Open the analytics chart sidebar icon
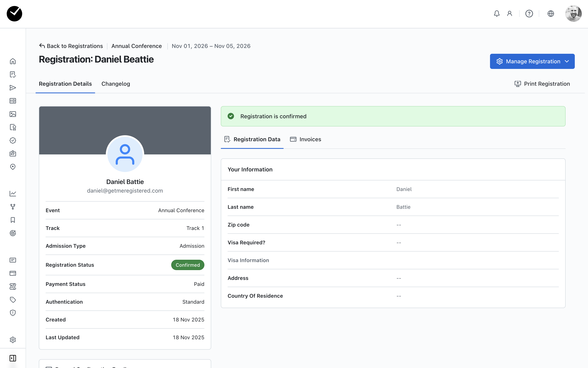The height and width of the screenshot is (368, 588). [13, 194]
